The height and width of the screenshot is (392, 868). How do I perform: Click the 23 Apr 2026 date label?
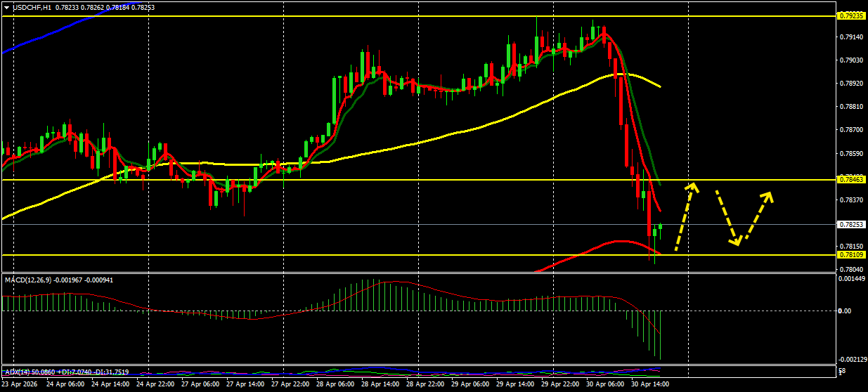(x=20, y=385)
